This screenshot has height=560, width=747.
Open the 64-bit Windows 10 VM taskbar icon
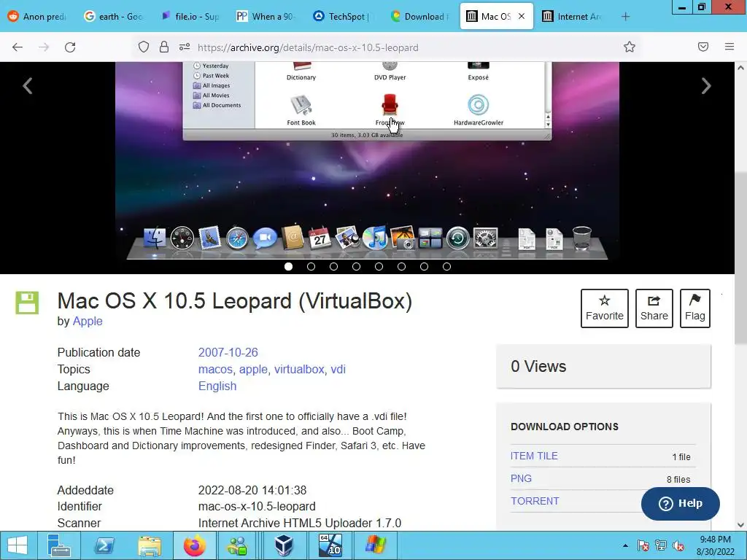tap(330, 545)
